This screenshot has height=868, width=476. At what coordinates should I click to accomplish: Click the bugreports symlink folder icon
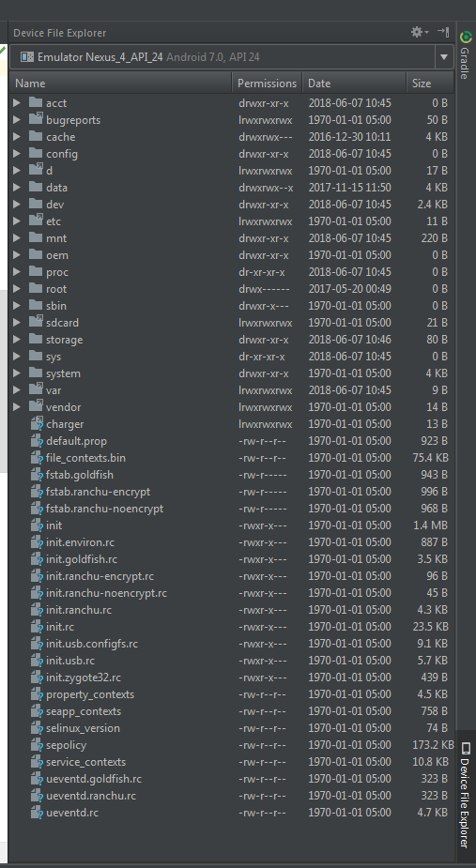tap(36, 119)
